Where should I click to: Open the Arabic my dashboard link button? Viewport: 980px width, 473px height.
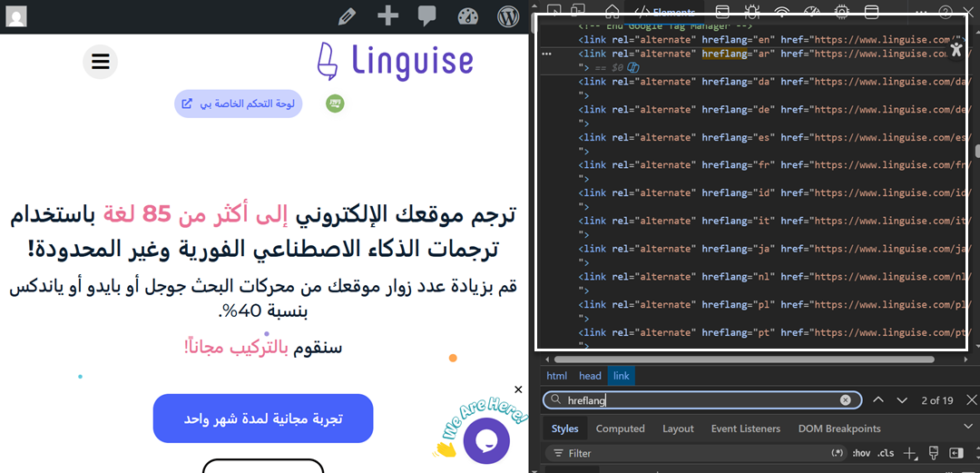[238, 103]
